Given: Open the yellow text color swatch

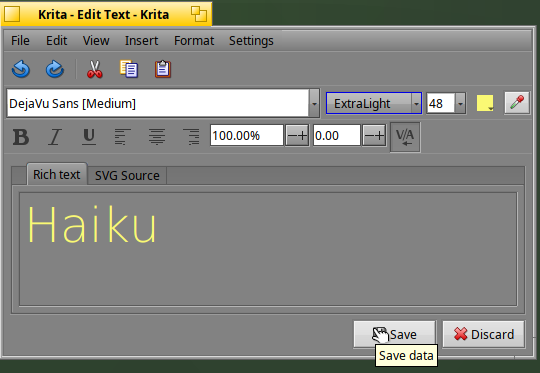Looking at the screenshot, I should (485, 103).
